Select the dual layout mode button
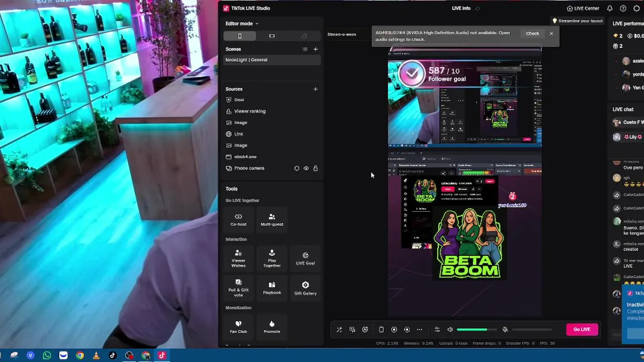644x362 pixels. (x=304, y=36)
